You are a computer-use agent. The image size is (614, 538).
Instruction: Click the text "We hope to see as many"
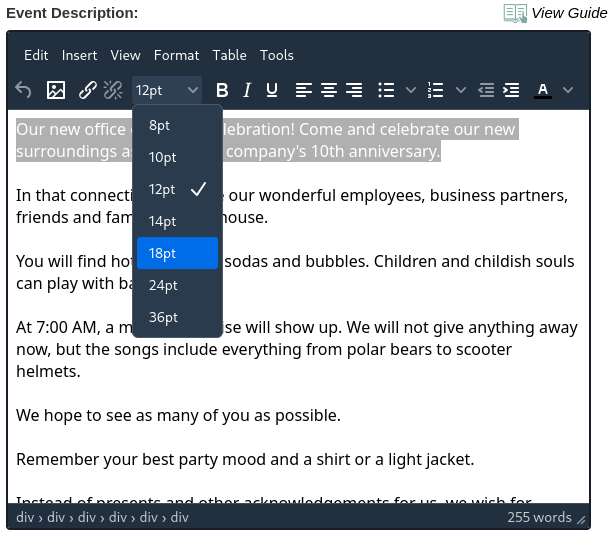[x=108, y=415]
